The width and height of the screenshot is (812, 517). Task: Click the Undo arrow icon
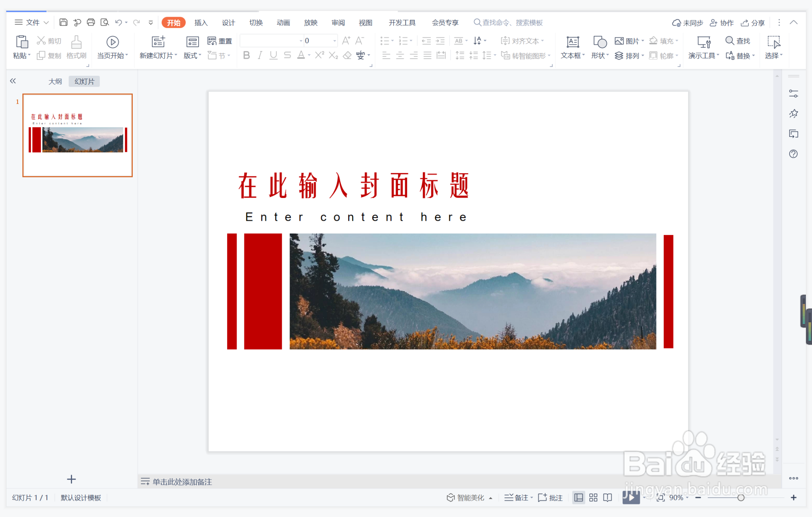[x=119, y=22]
